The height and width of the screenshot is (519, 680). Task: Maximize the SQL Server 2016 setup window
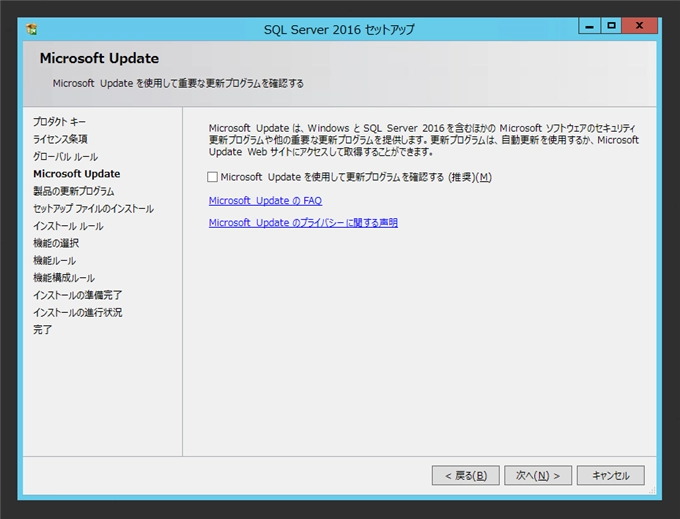click(611, 26)
